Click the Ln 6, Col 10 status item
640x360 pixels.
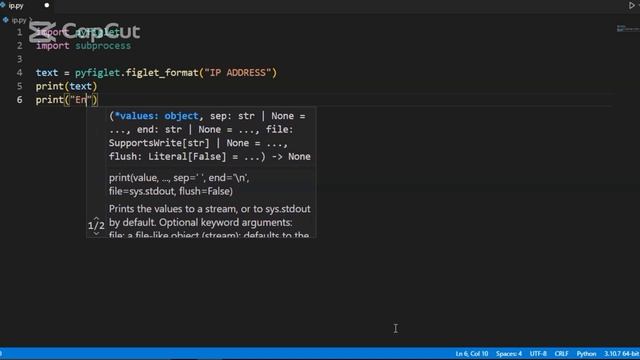[471, 353]
